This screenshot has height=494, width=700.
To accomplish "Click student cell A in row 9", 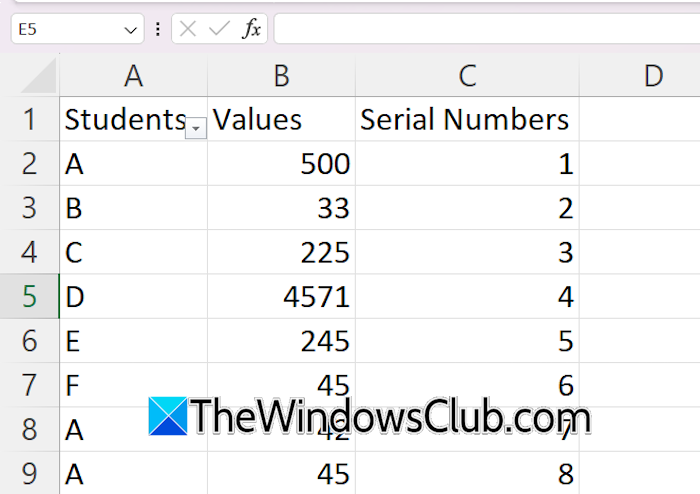I will coord(133,473).
